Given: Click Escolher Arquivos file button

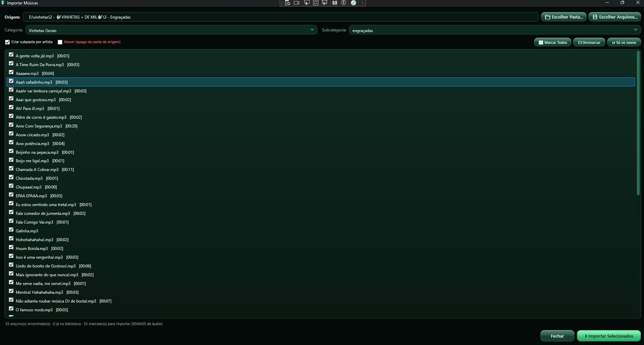Looking at the screenshot, I should (615, 17).
